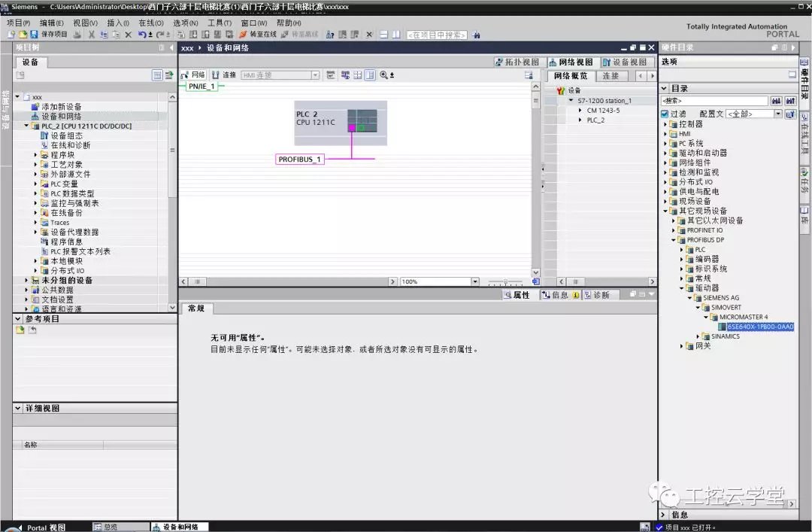Click the zoom slider in network view
The height and width of the screenshot is (532, 812).
point(505,281)
